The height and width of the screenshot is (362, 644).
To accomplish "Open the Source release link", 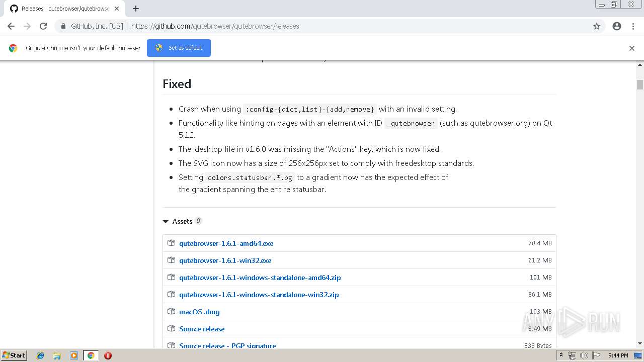I will (x=202, y=329).
